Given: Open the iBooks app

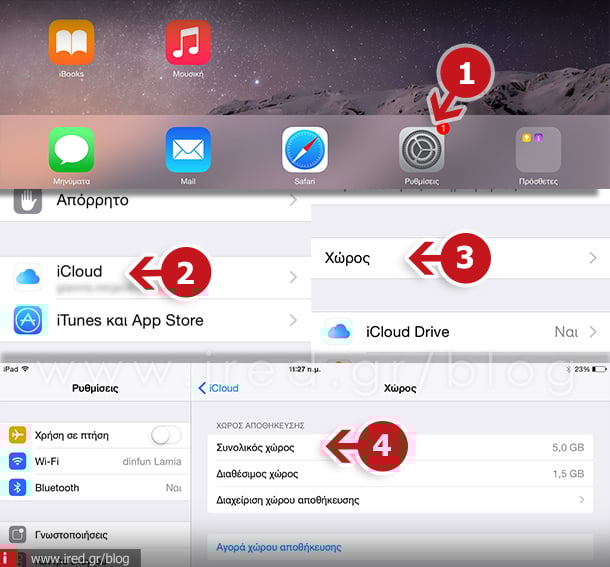Looking at the screenshot, I should coord(71,42).
